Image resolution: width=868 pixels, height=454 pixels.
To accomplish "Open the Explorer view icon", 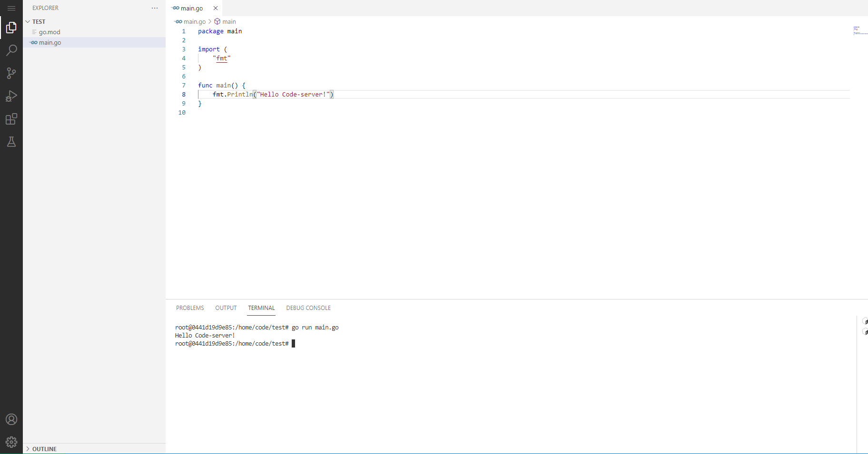I will pos(11,28).
